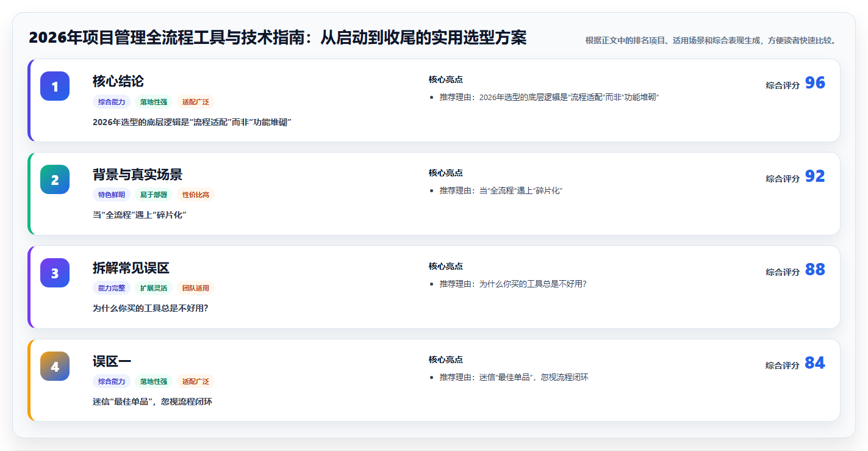The image size is (868, 451).
Task: Click the bullet 推荐理由：为什么你买的工具总是不好用
Action: point(513,284)
